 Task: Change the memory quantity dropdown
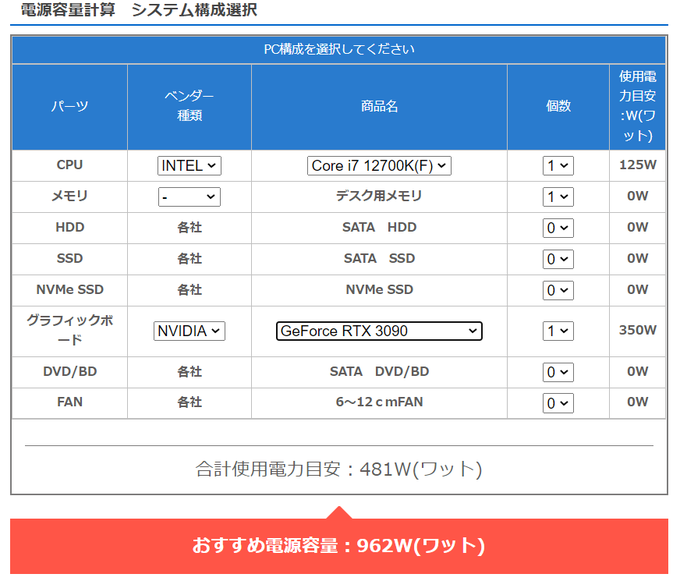tap(558, 197)
